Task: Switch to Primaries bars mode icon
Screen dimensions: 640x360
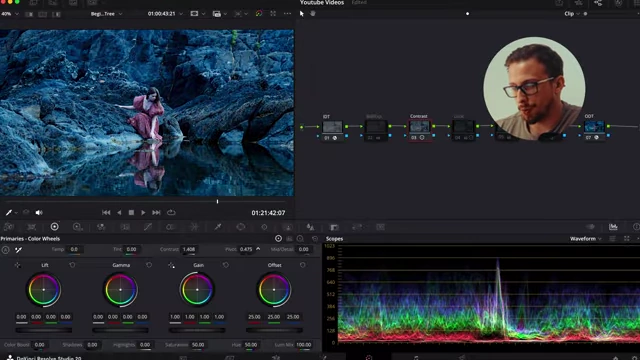Action: click(x=289, y=239)
